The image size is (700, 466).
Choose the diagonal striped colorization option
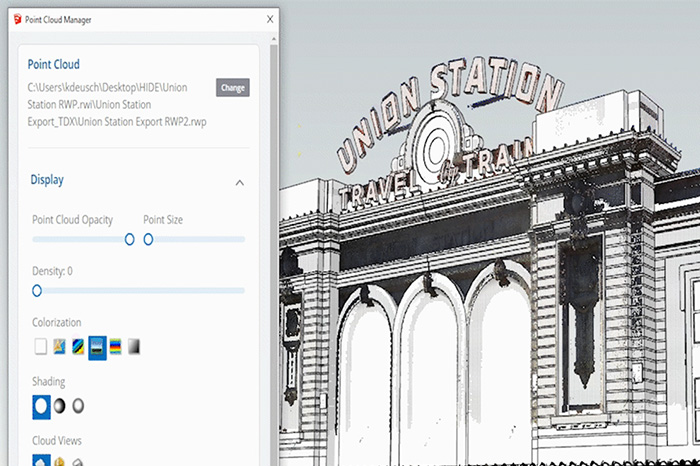click(x=78, y=346)
